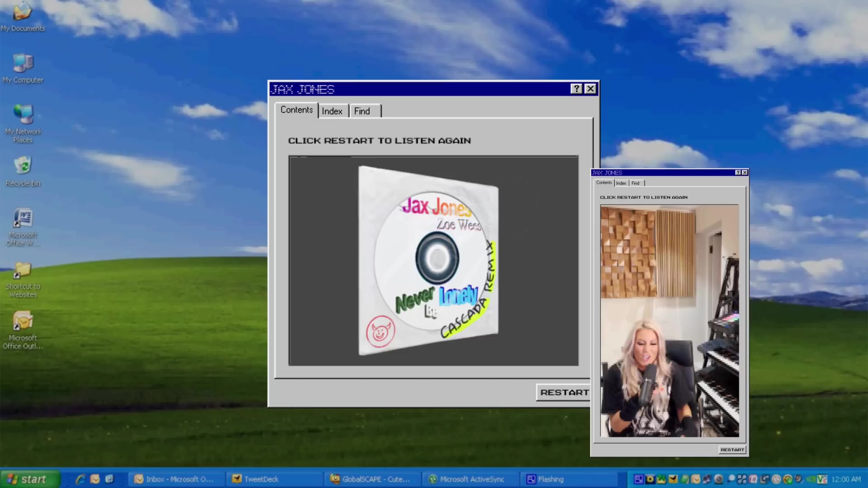Click the magnifier search tray icon
This screenshot has width=868, height=488.
pos(731,479)
